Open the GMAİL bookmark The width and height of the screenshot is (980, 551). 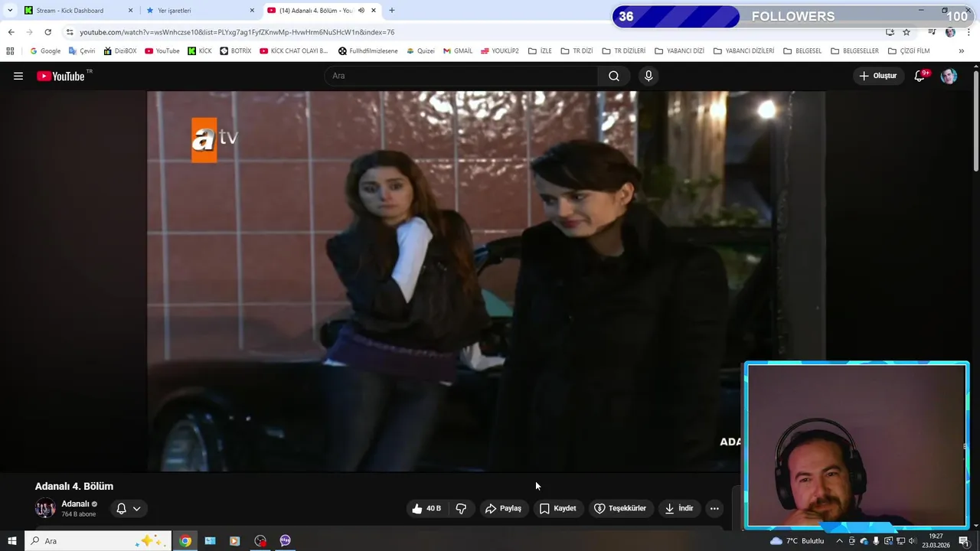458,51
